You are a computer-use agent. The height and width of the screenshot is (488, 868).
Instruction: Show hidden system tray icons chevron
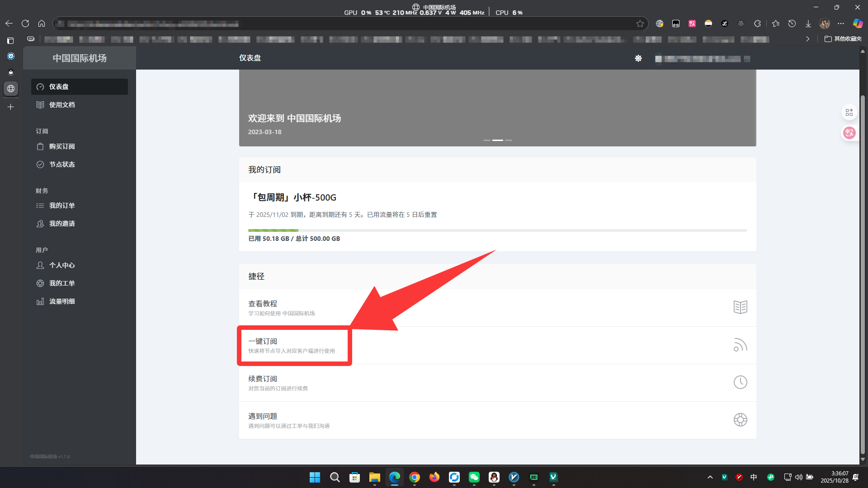[x=710, y=477]
